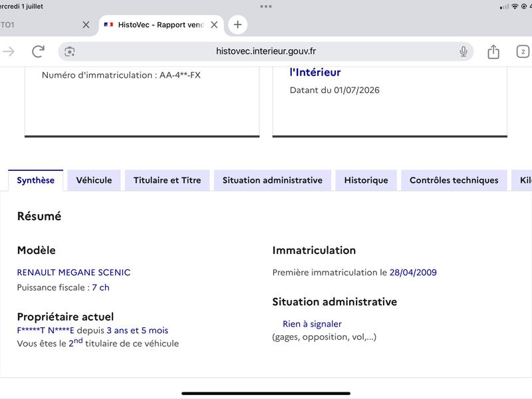Open the lens search icon in the address bar
Viewport: 532px width, 399px height.
click(70, 52)
